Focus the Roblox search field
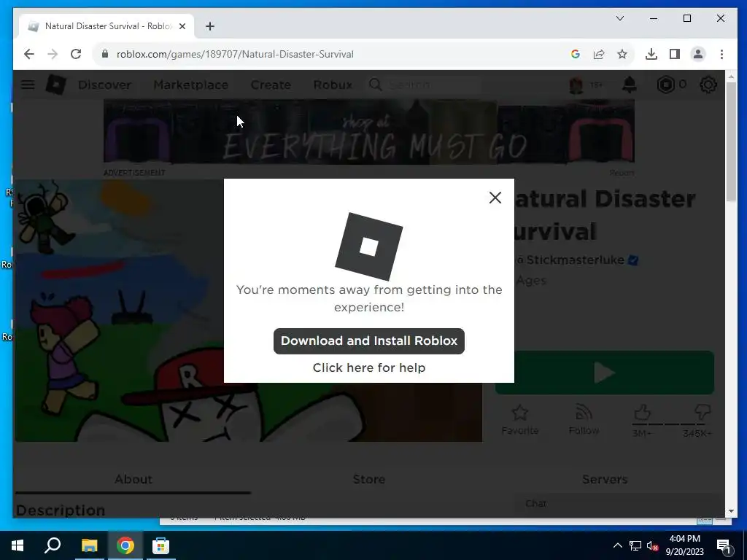Image resolution: width=747 pixels, height=560 pixels. pyautogui.click(x=431, y=85)
